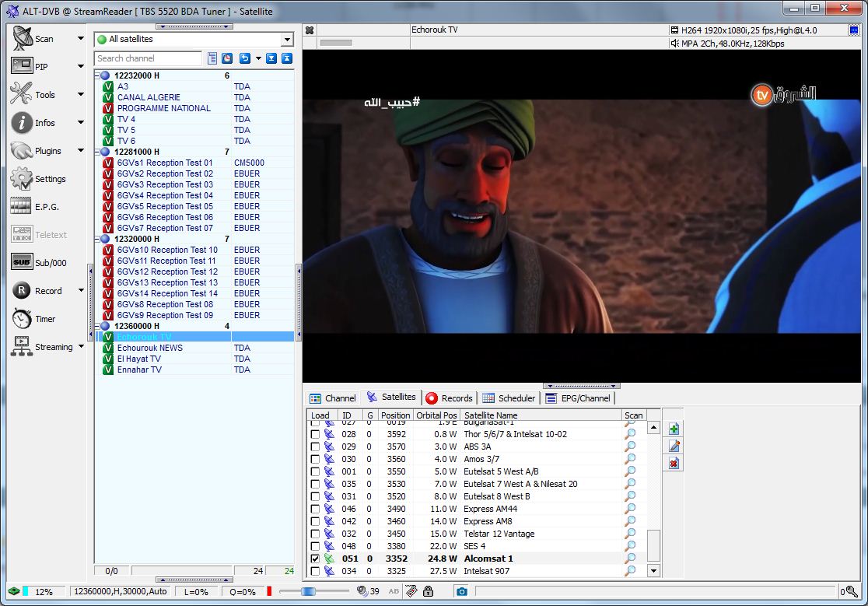Switch to the Channel tab
This screenshot has height=606, width=868.
332,398
